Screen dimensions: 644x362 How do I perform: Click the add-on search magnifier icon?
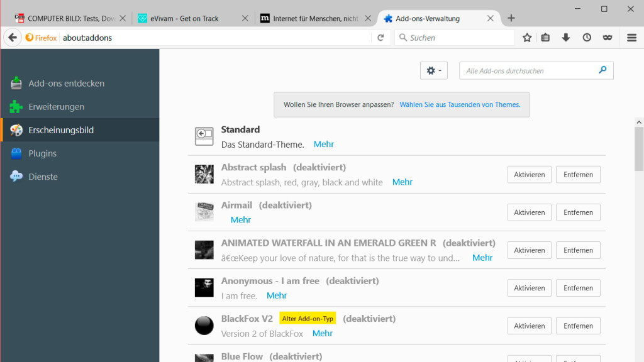click(x=602, y=70)
